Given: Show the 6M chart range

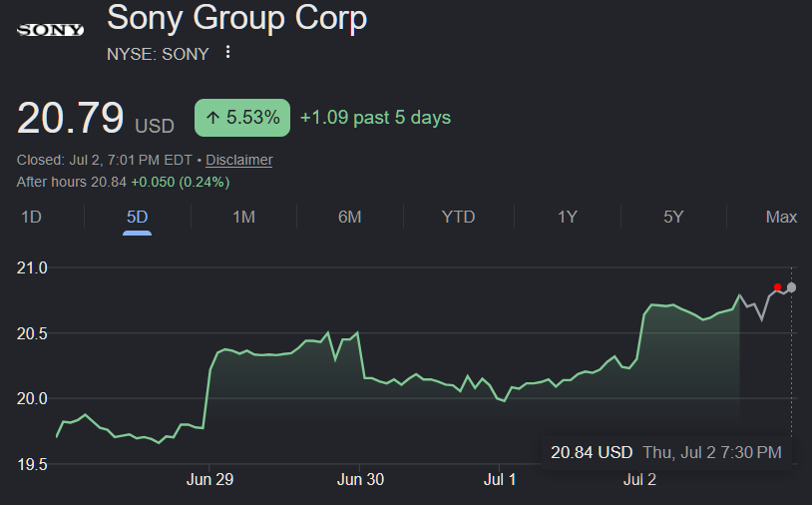Looking at the screenshot, I should coord(349,217).
